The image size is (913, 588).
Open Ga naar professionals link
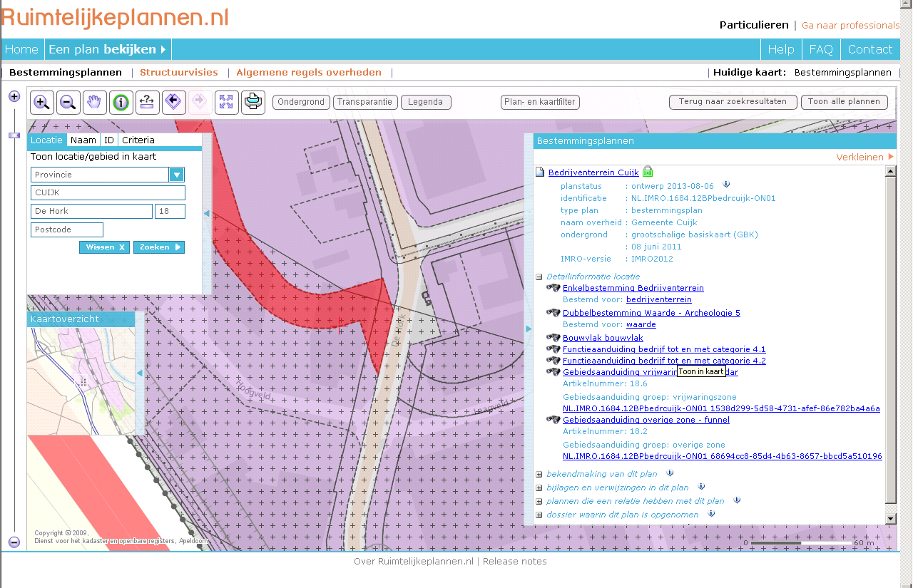pos(850,25)
